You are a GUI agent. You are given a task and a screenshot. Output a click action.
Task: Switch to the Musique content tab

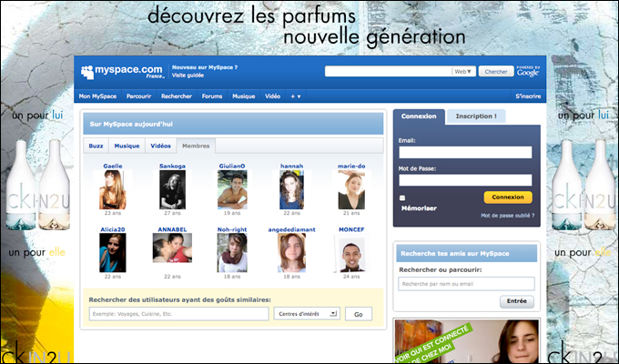pyautogui.click(x=127, y=146)
